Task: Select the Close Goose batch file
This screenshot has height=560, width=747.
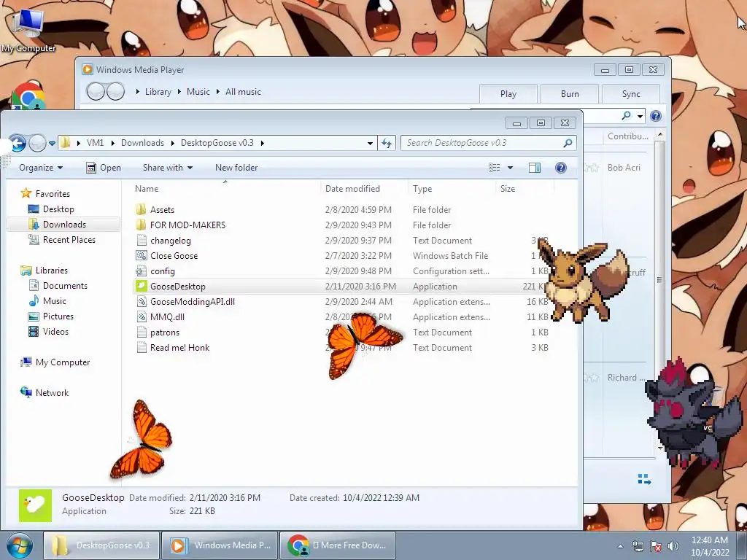Action: point(174,256)
